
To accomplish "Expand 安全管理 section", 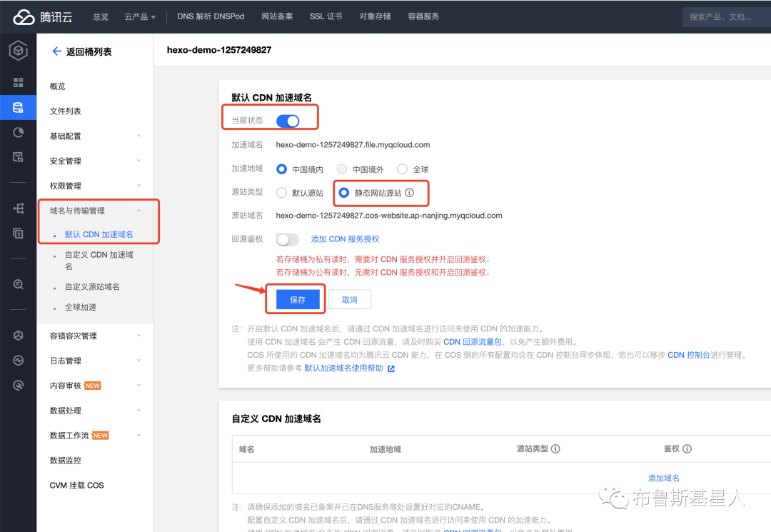I will (x=95, y=161).
